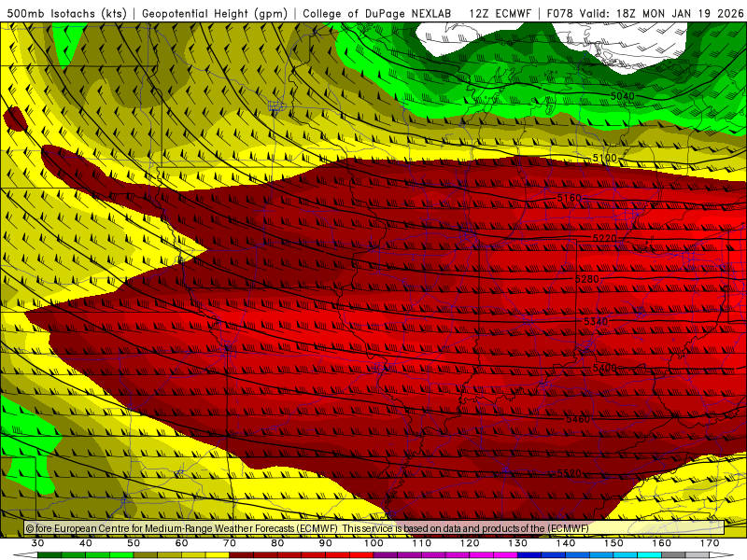Click the 'F078' forecast hour label
Screen dimensions: 747x560
tap(560, 14)
